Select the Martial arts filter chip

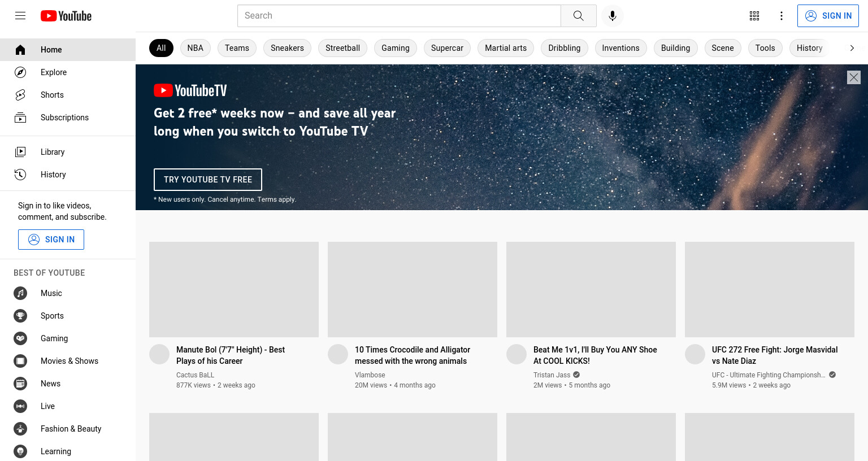coord(506,48)
